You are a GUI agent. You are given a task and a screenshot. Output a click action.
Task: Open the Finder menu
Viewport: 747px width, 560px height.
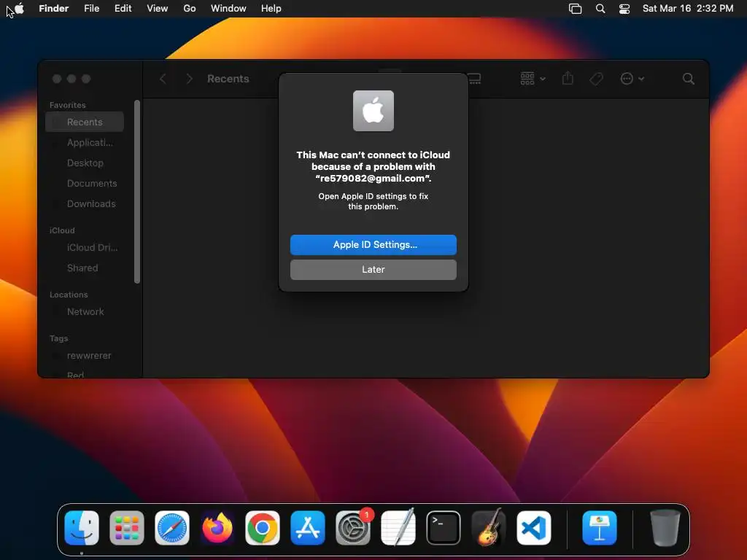54,9
